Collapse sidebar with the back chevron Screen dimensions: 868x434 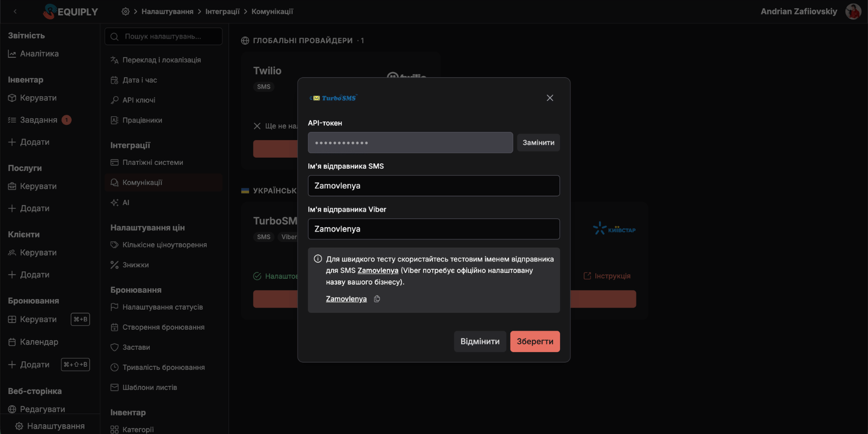pos(15,11)
